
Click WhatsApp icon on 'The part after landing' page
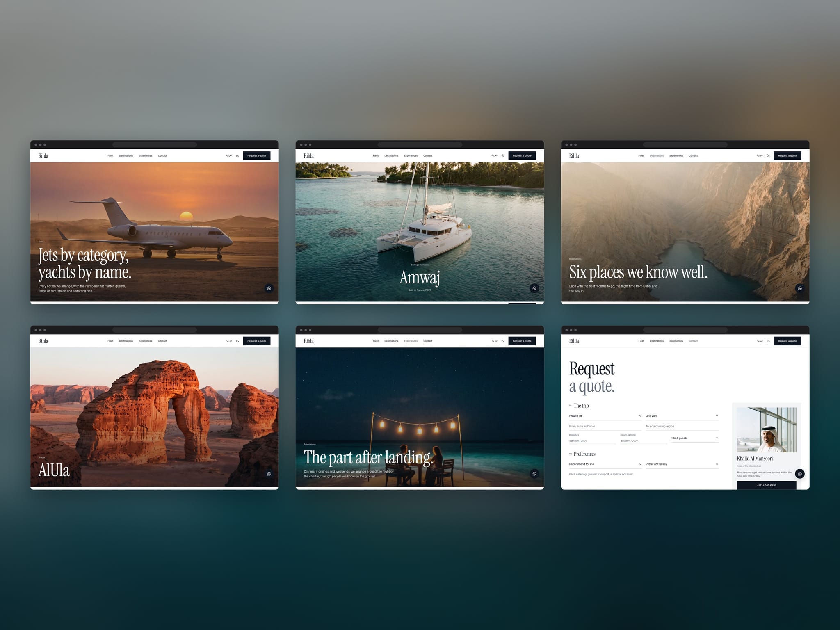[x=534, y=474]
